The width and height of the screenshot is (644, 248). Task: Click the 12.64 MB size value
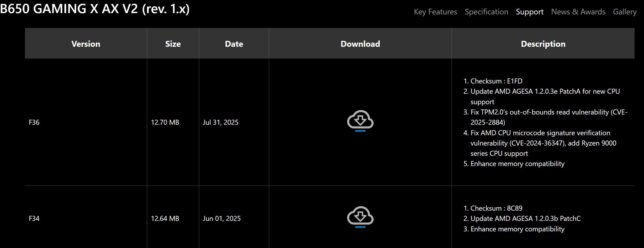165,218
